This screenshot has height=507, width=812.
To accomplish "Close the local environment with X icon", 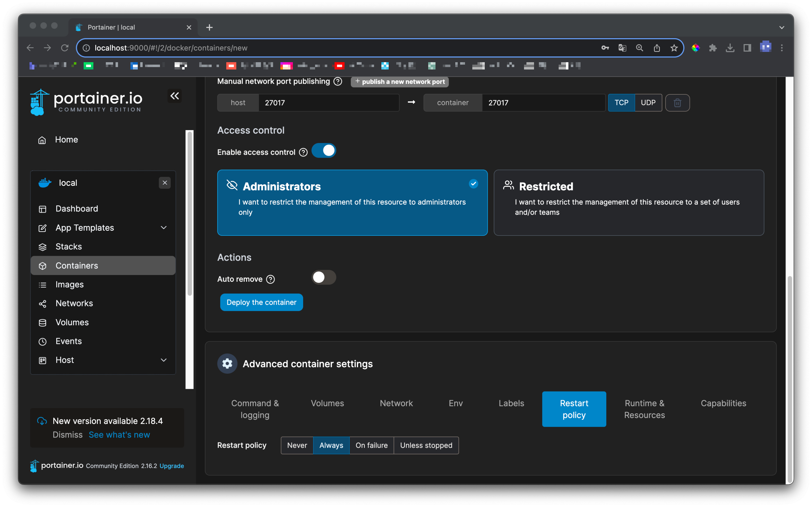I will [165, 183].
